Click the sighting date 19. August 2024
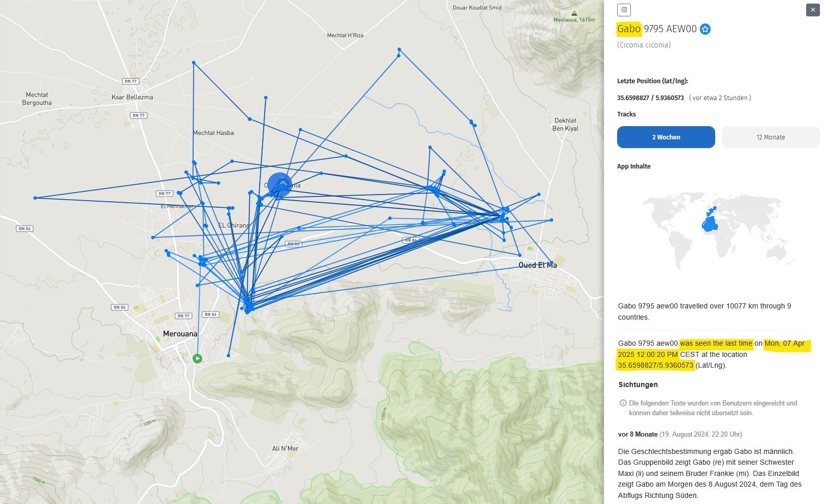The height and width of the screenshot is (504, 824). point(700,434)
